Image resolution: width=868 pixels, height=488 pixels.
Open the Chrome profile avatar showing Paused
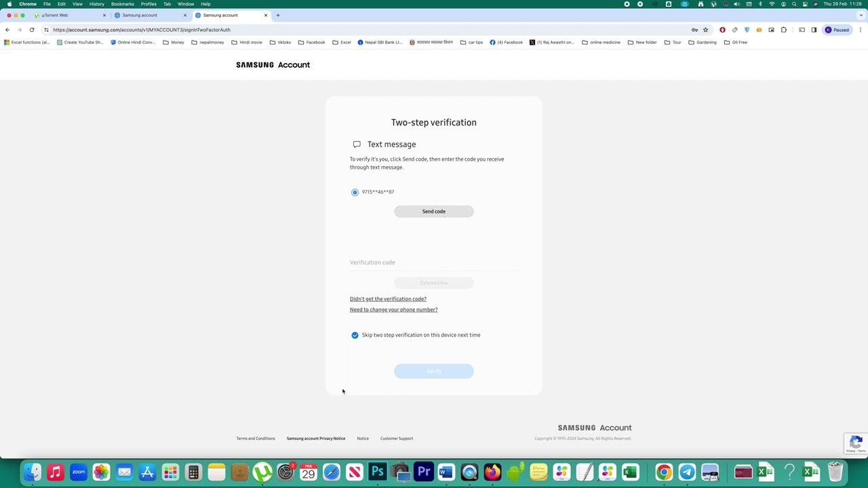[x=838, y=30]
